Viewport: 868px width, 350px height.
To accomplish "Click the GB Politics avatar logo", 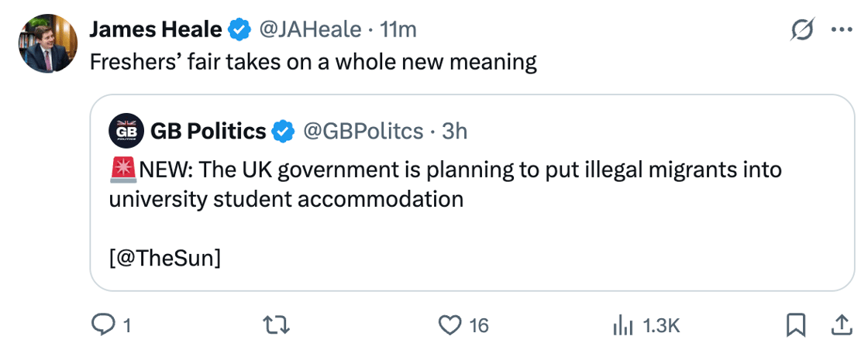I will [x=126, y=132].
